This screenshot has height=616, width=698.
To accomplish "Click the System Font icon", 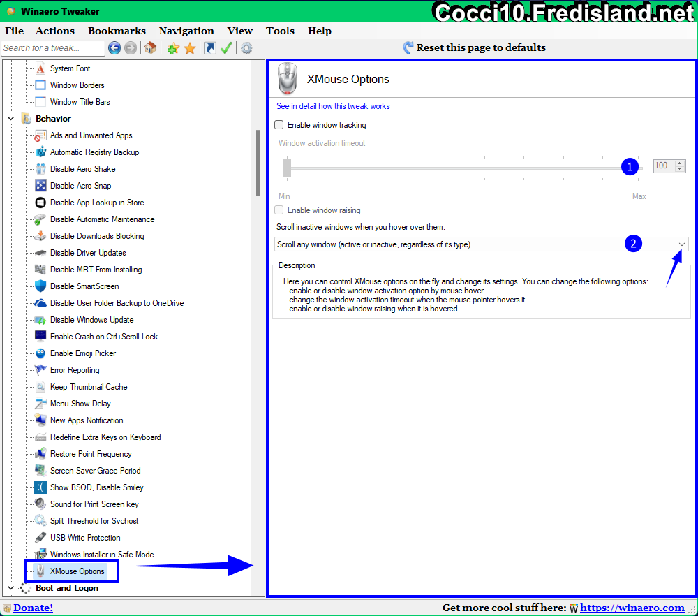I will pos(40,68).
